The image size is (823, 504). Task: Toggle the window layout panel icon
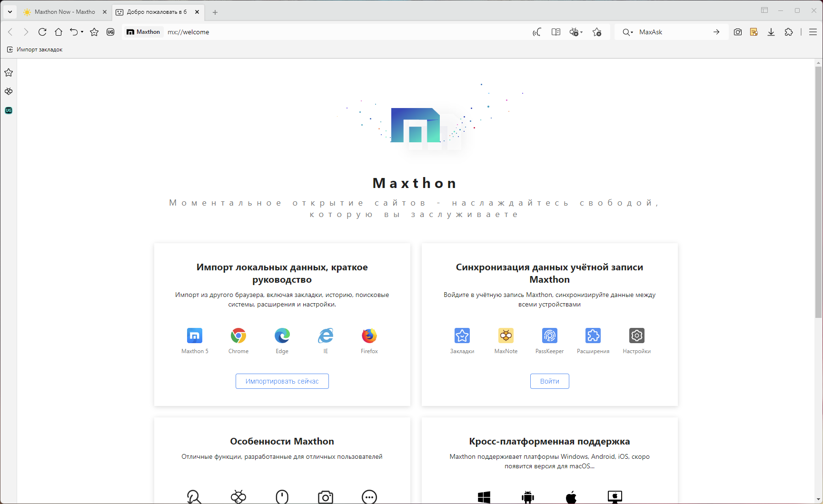[764, 10]
